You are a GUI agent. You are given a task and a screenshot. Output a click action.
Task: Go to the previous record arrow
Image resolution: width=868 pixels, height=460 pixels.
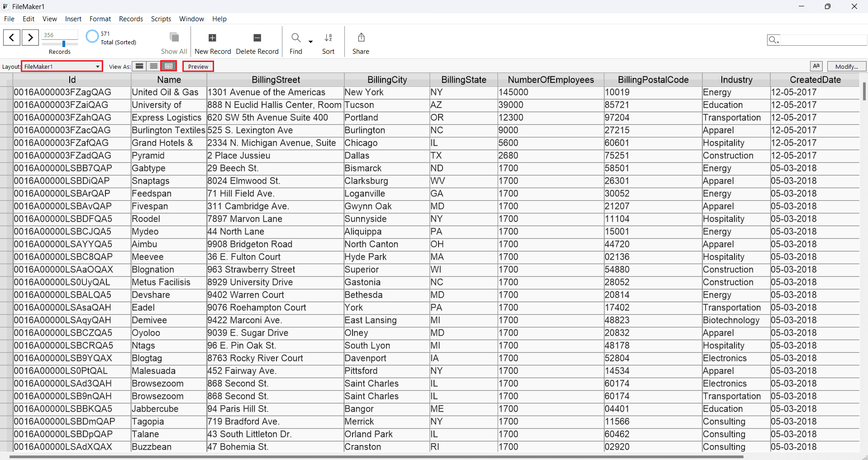coord(12,38)
